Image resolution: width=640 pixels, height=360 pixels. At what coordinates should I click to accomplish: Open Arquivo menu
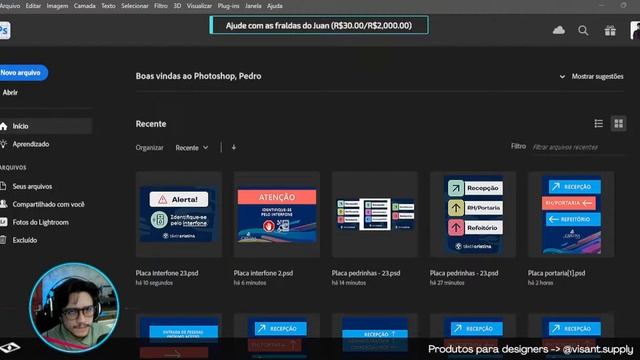(x=10, y=6)
